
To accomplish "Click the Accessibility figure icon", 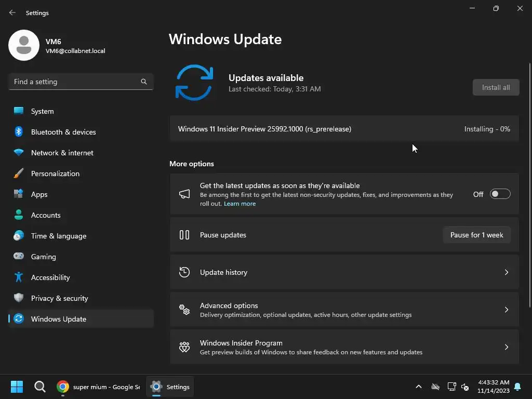I will (19, 277).
